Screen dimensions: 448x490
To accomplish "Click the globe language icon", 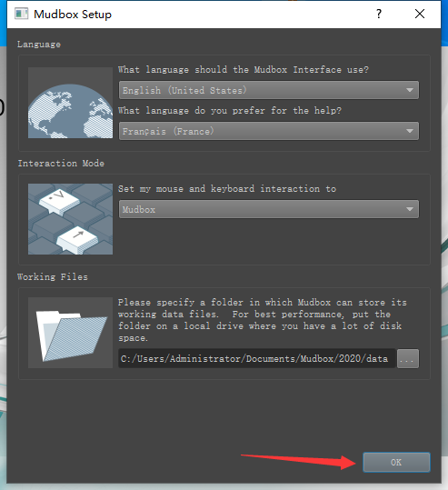I will 70,103.
